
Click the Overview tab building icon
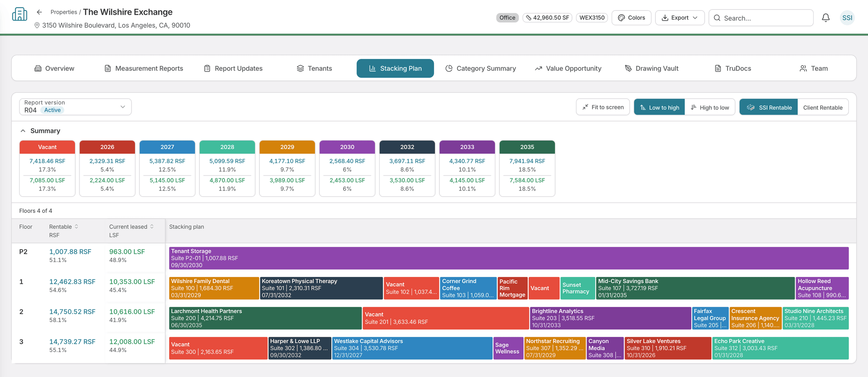(38, 68)
